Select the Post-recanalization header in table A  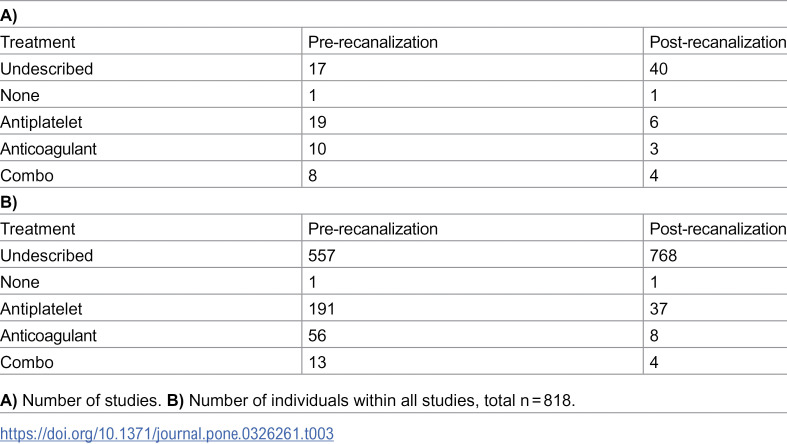(718, 42)
